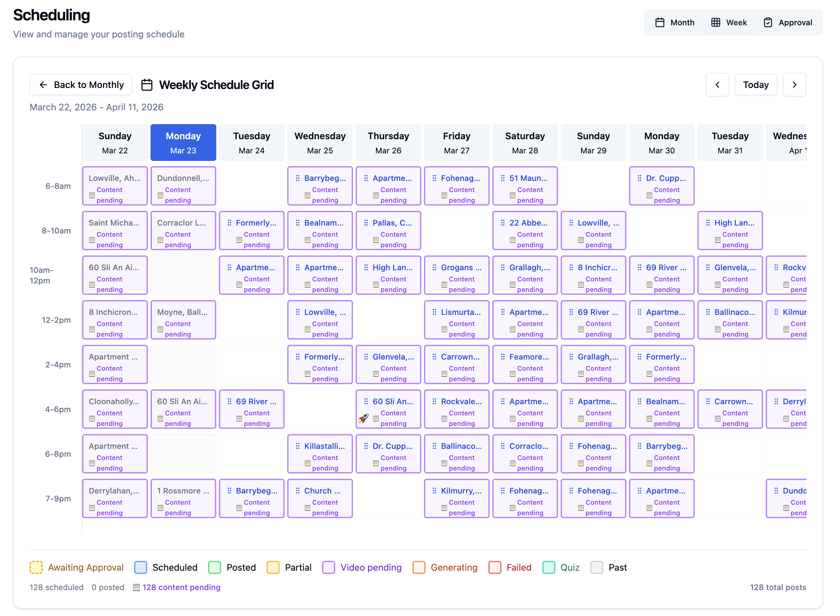Image resolution: width=840 pixels, height=616 pixels.
Task: Click the red Failed legend swatch
Action: pyautogui.click(x=495, y=567)
